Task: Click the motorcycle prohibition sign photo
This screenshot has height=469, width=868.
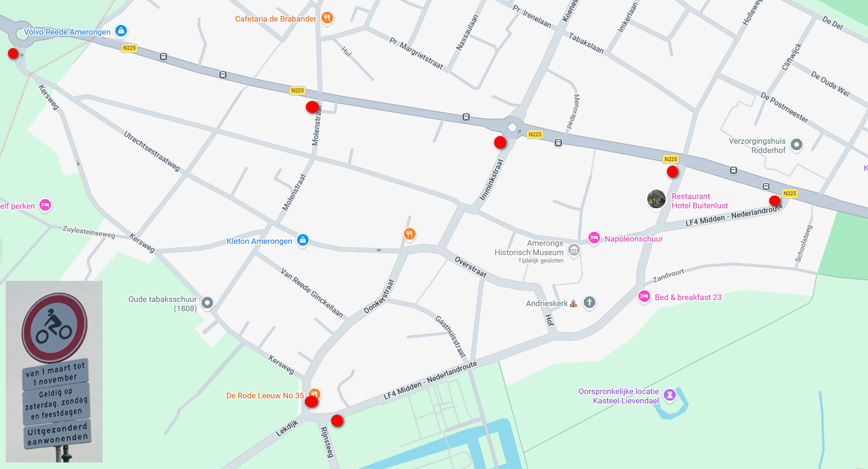Action: point(54,371)
